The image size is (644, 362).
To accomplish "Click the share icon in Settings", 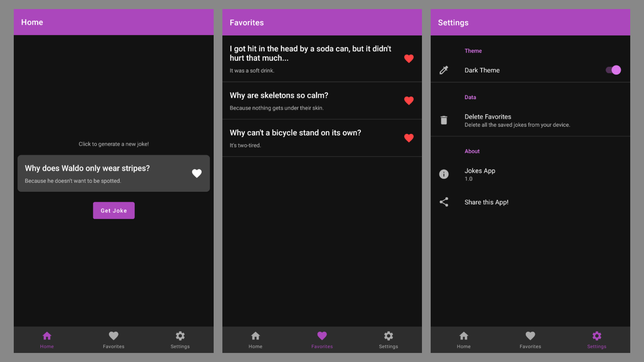I will [444, 202].
